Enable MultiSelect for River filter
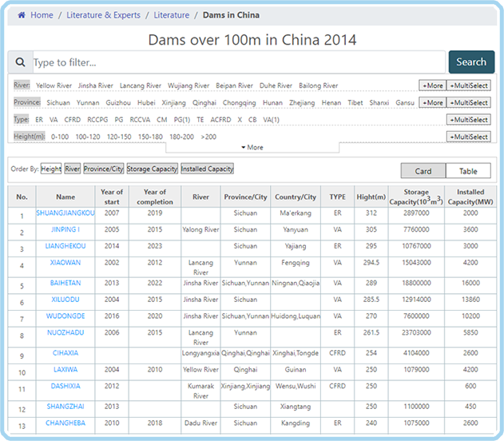 (468, 85)
